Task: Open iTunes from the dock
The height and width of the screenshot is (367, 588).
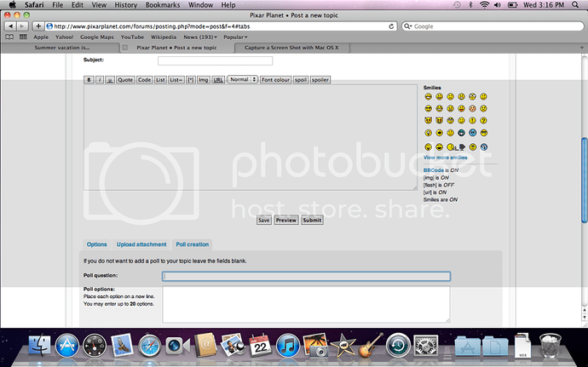Action: pyautogui.click(x=287, y=346)
